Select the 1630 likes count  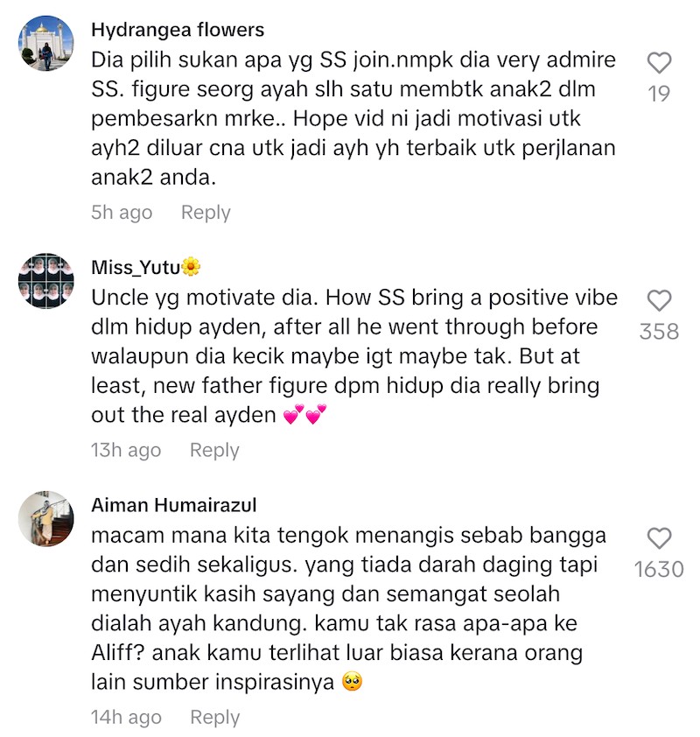point(659,570)
